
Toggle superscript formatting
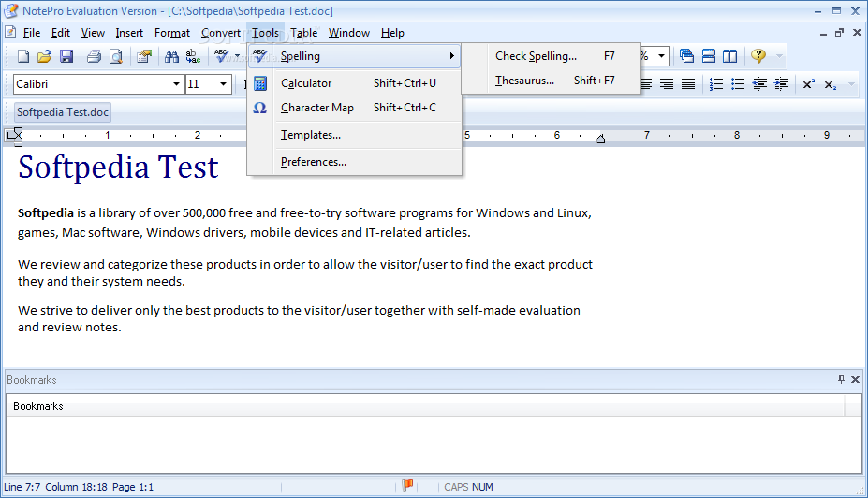click(809, 84)
